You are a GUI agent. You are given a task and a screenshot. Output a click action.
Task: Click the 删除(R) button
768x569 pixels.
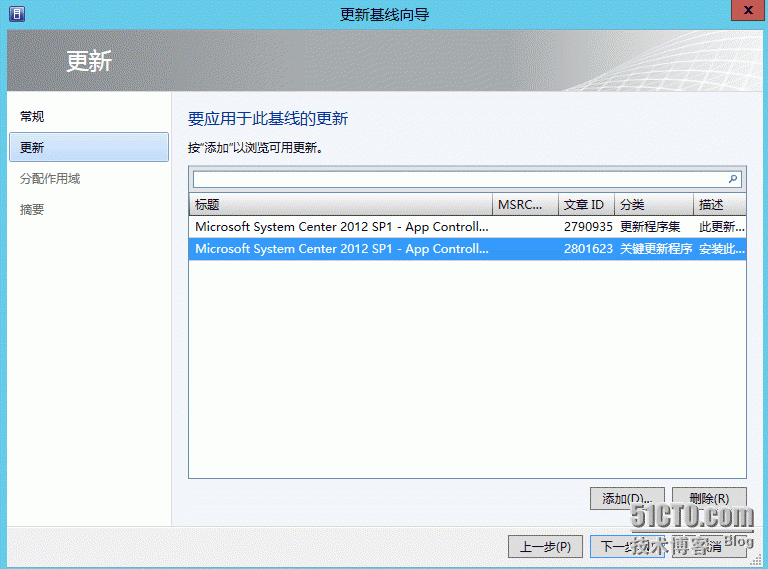pos(709,498)
